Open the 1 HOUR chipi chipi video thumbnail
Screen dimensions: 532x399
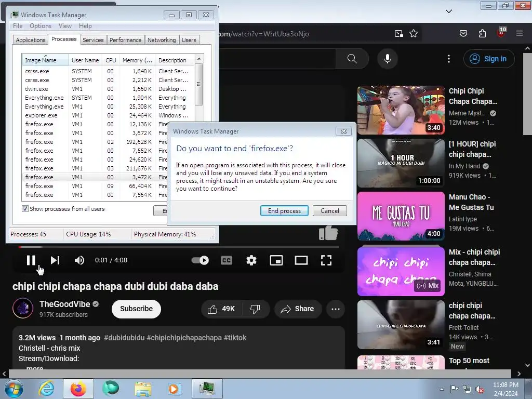point(401,163)
